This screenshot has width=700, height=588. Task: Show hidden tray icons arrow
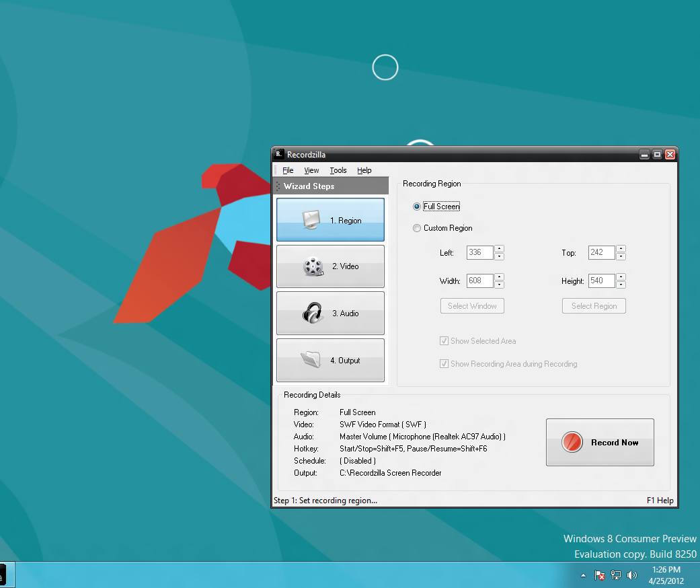pos(583,575)
